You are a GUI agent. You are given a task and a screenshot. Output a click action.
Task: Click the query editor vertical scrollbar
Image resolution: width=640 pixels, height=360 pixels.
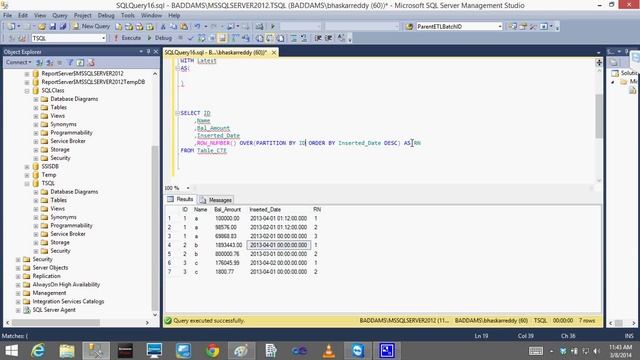click(599, 116)
